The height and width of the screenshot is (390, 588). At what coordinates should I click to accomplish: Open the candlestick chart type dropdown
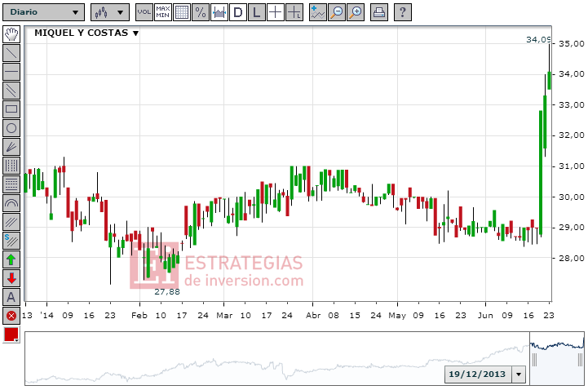click(x=110, y=12)
